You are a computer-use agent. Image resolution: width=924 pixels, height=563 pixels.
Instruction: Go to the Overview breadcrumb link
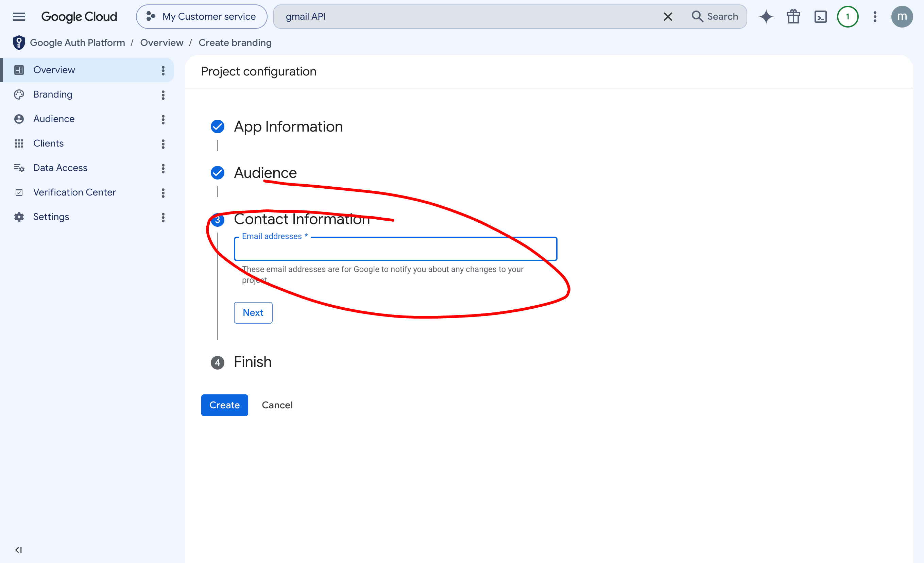161,43
